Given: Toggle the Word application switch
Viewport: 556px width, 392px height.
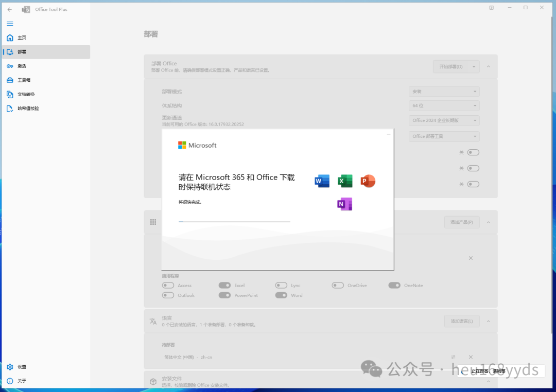Looking at the screenshot, I should (x=281, y=295).
